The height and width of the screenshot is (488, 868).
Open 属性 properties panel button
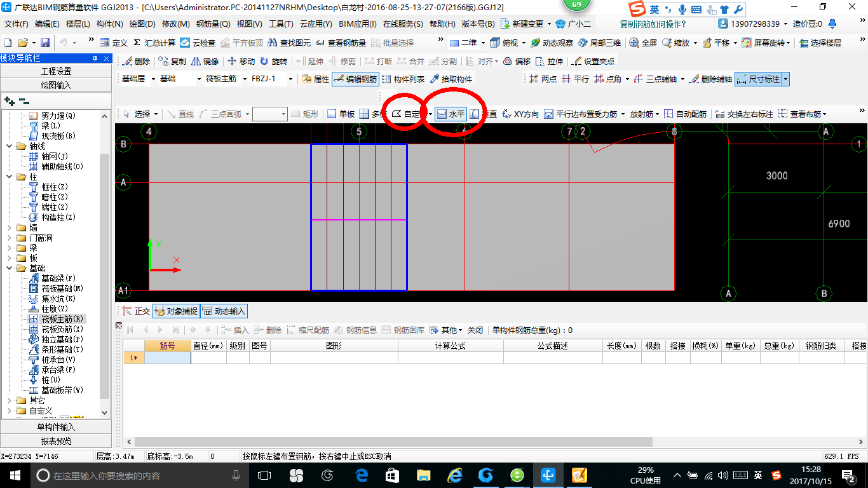click(315, 79)
